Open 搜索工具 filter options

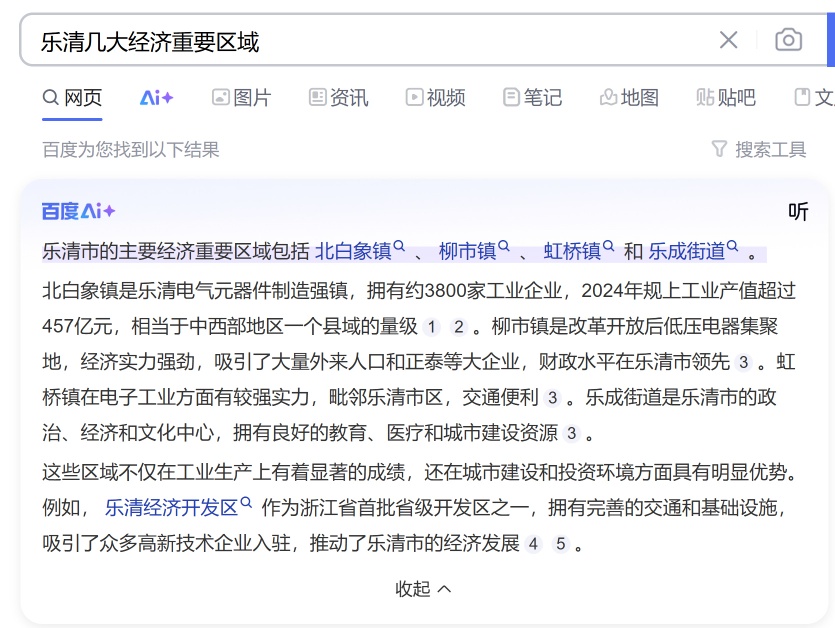tap(759, 150)
